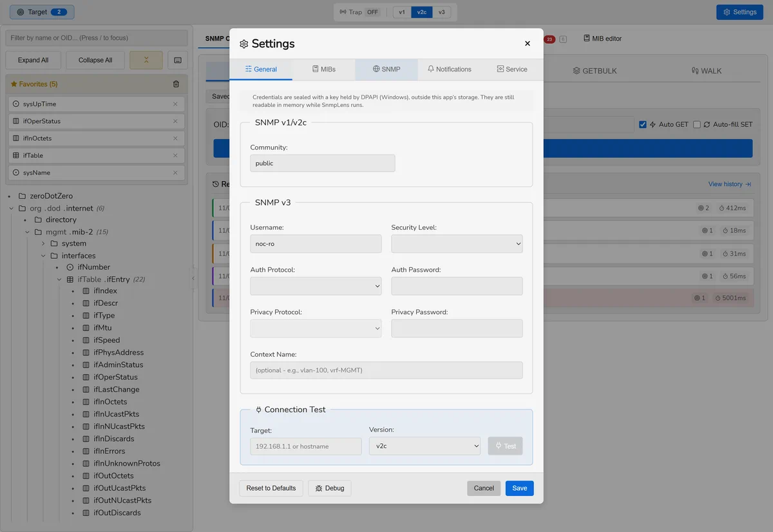The height and width of the screenshot is (532, 773).
Task: Open the View history link
Action: coord(730,184)
